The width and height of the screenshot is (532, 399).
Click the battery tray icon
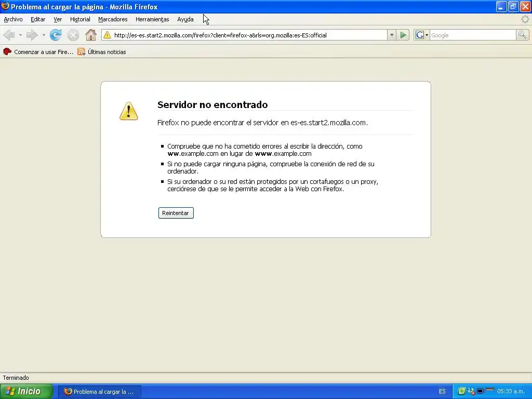click(x=481, y=391)
